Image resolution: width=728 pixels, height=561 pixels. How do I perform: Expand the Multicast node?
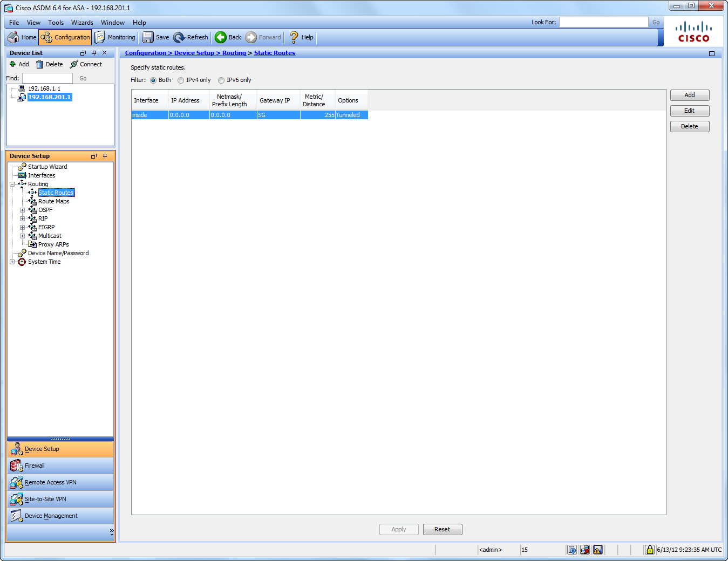coord(22,236)
